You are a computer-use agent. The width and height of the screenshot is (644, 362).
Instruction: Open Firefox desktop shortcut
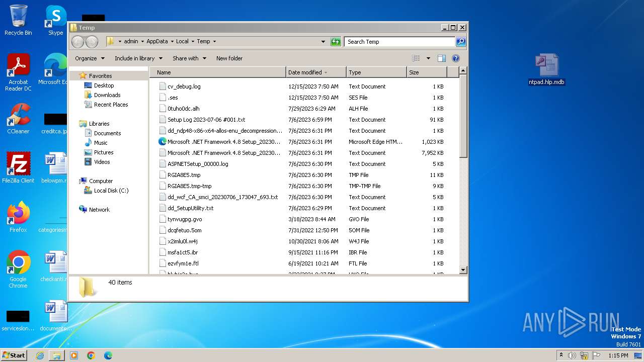(18, 217)
